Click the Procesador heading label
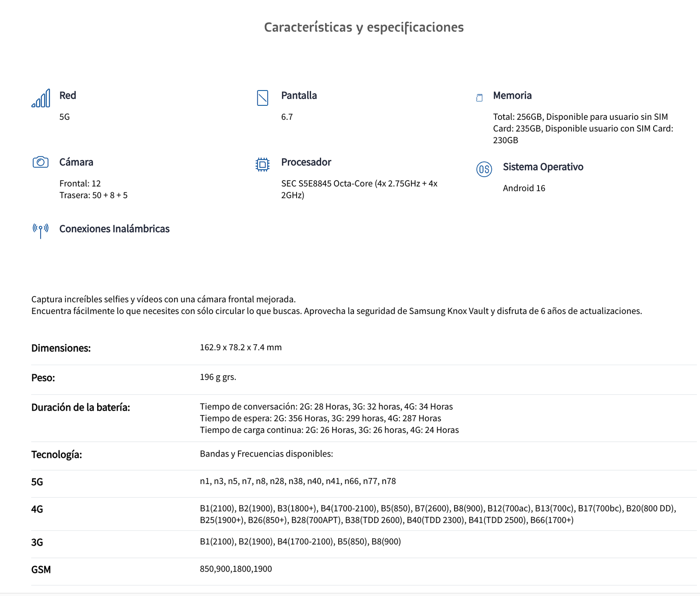The height and width of the screenshot is (596, 700). (x=306, y=162)
